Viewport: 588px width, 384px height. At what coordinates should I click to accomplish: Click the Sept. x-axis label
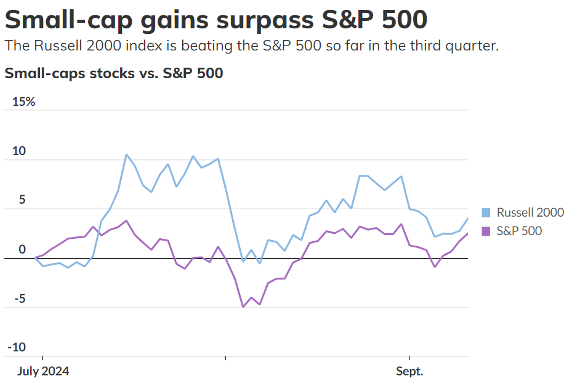pos(409,372)
